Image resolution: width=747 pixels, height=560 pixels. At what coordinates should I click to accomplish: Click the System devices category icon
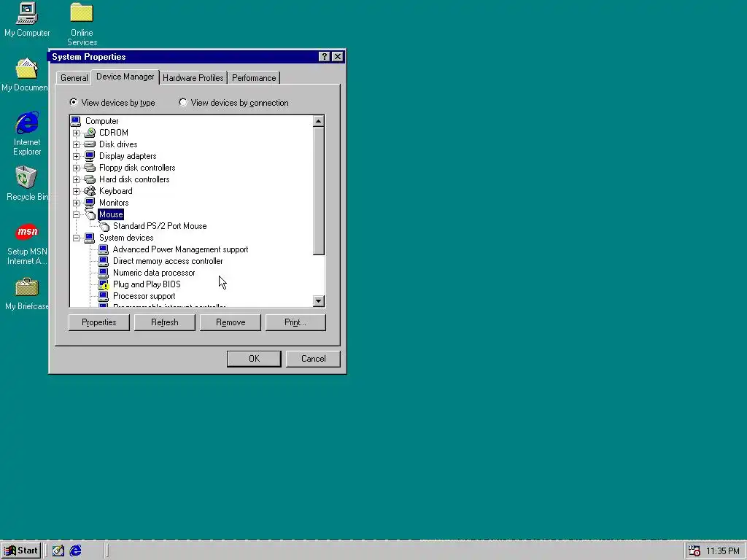(90, 238)
